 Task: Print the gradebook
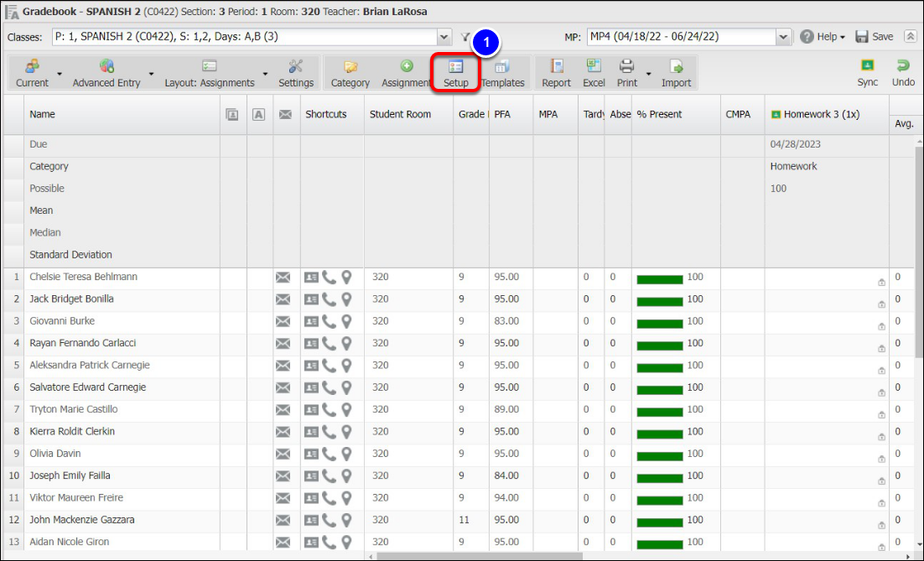(627, 73)
